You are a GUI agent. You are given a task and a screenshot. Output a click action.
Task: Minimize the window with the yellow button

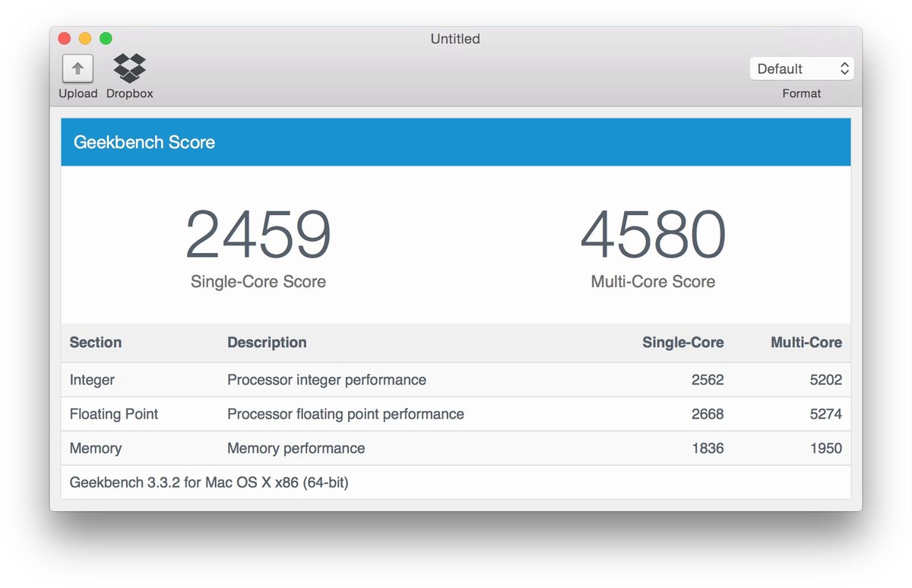(85, 38)
